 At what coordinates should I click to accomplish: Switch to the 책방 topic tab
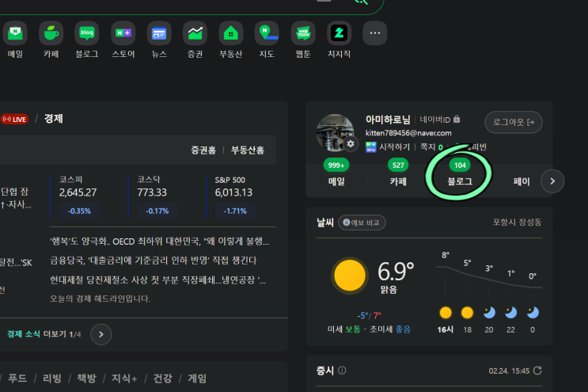tap(86, 378)
